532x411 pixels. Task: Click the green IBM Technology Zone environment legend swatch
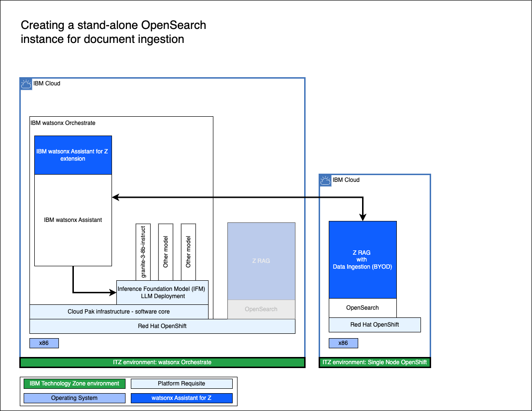[74, 384]
